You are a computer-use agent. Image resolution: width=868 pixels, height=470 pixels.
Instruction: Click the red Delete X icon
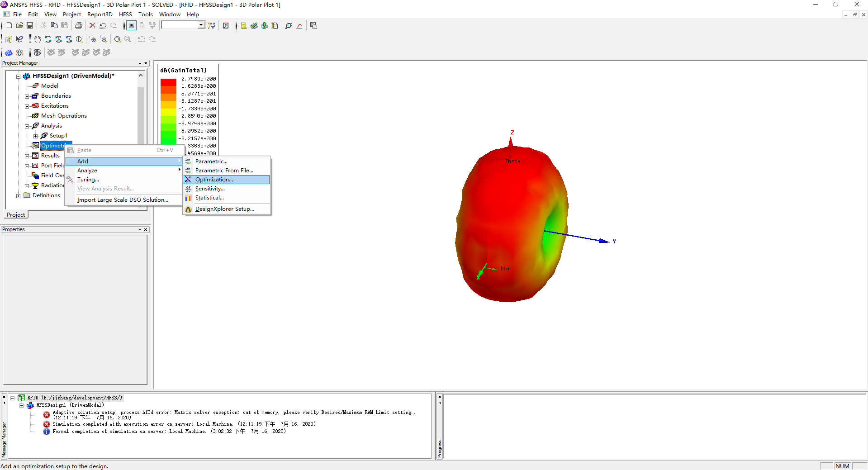pyautogui.click(x=92, y=26)
